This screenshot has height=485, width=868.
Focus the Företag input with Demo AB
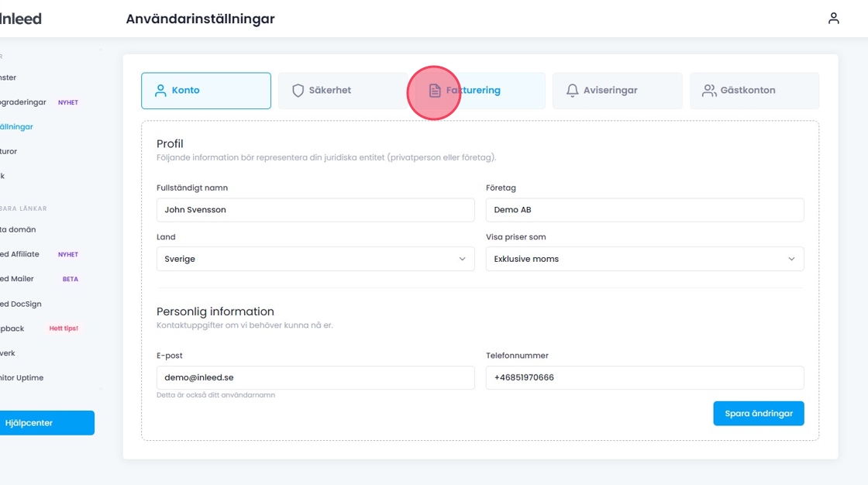(644, 210)
